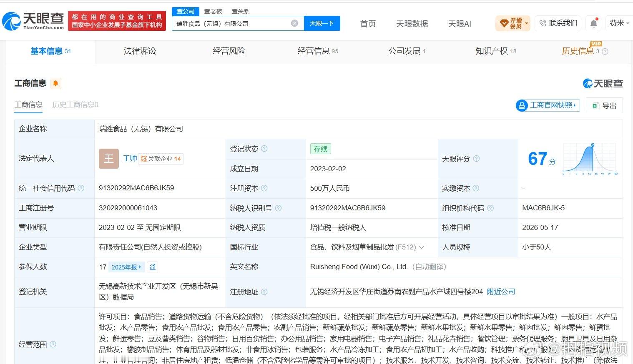Viewport: 633px width, 364px height.
Task: Open the 天眼AI nav link
Action: point(460,24)
